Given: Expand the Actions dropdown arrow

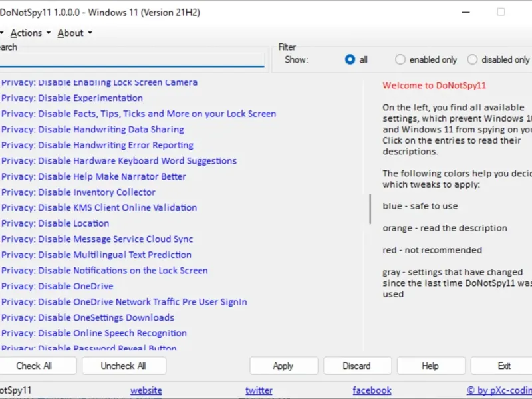Looking at the screenshot, I should (49, 33).
